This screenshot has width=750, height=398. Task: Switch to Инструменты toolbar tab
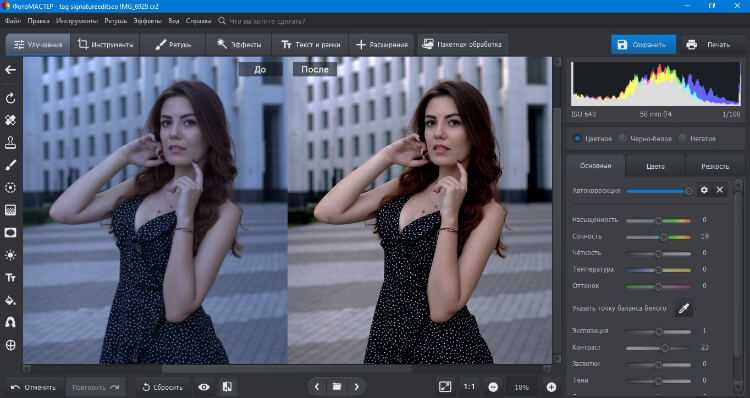click(105, 44)
